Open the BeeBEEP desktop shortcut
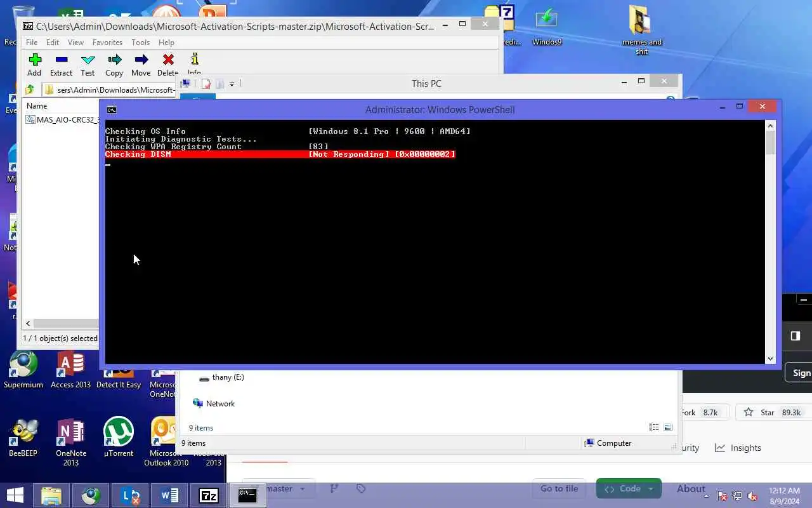 coord(23,438)
